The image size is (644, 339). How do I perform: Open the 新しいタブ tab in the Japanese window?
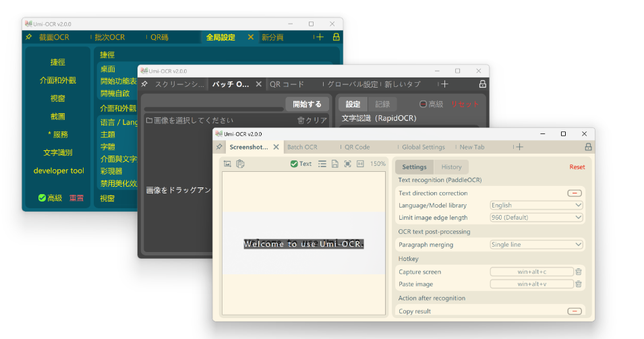point(403,84)
